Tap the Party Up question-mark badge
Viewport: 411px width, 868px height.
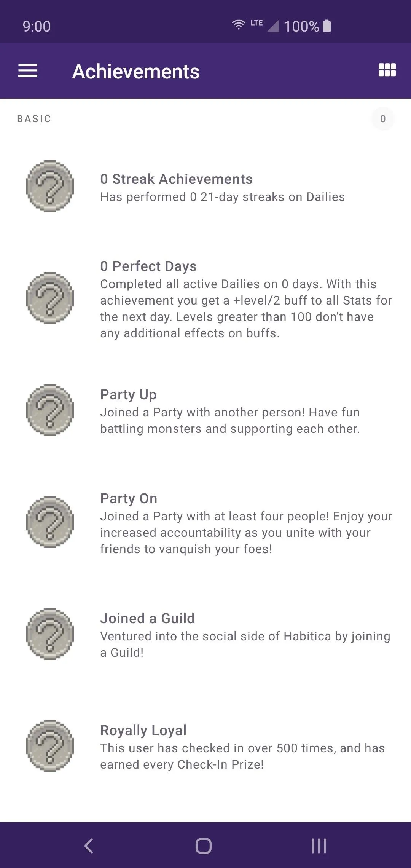click(50, 410)
